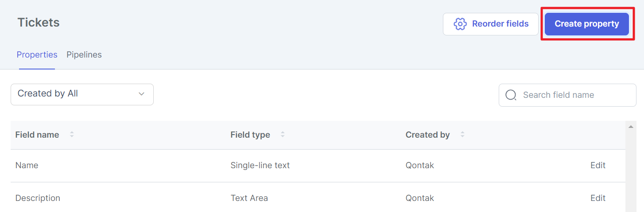Select the Properties tab
644x212 pixels.
[x=37, y=55]
